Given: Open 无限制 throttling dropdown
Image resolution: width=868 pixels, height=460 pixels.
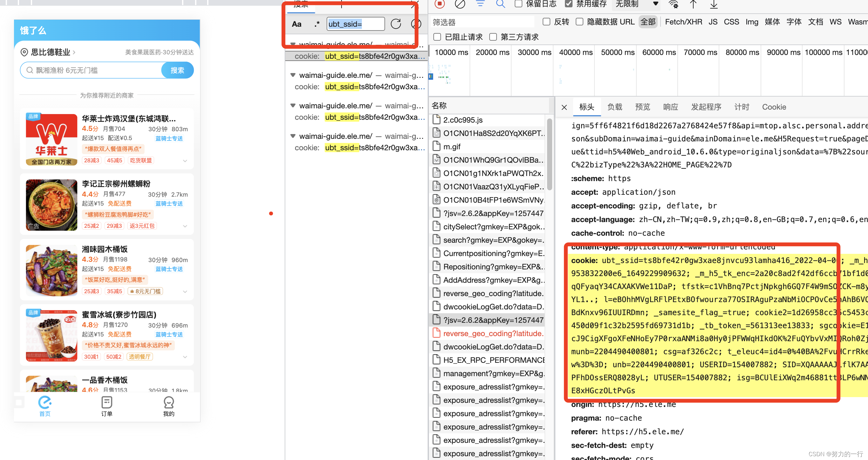Looking at the screenshot, I should [636, 4].
